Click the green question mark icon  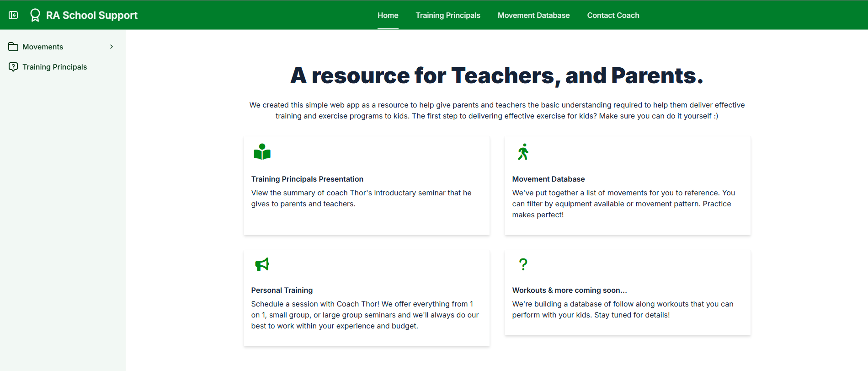[523, 264]
